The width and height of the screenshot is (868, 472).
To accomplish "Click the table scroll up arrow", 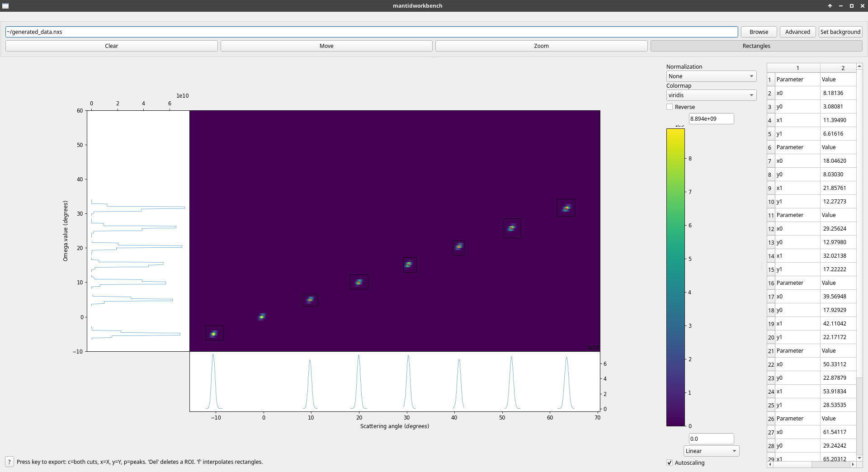I will (859, 66).
